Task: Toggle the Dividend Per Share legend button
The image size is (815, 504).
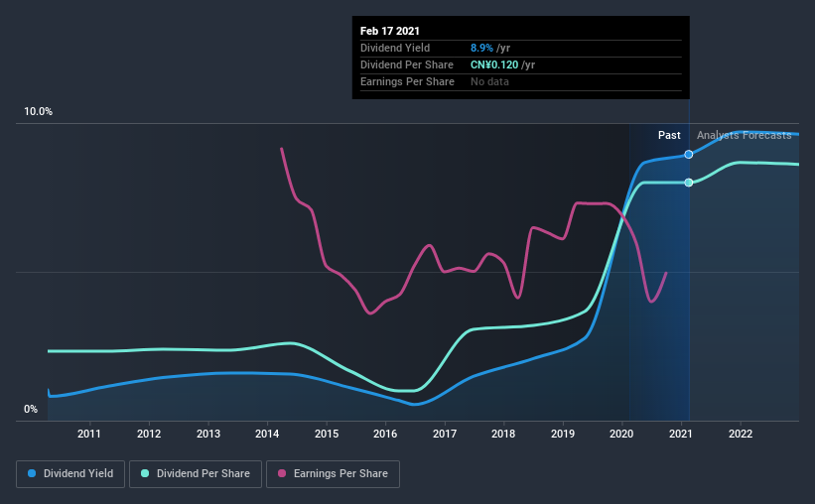Action: coord(196,474)
